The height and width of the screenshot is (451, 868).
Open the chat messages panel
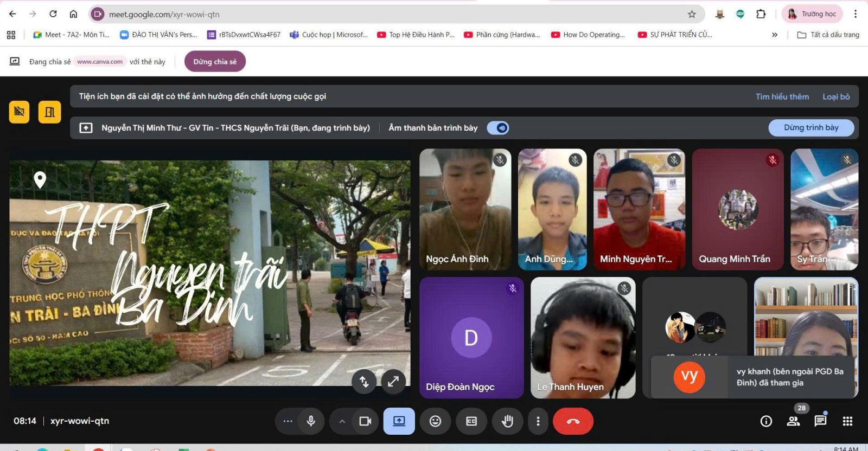820,421
